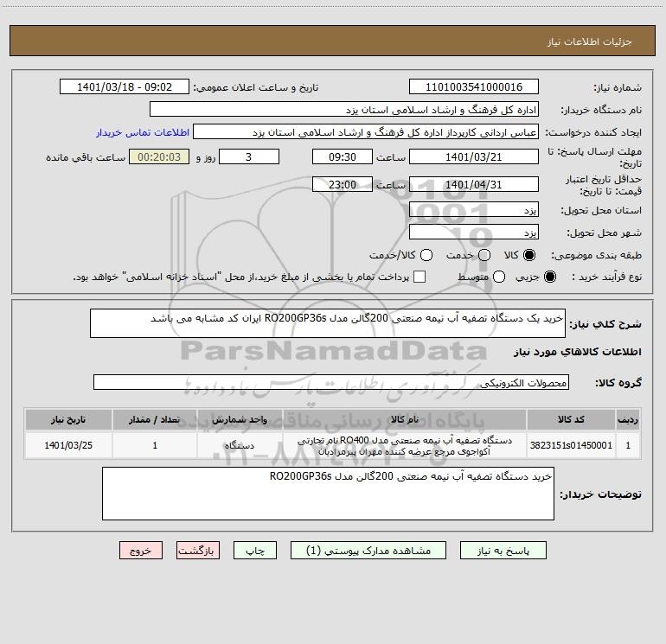The height and width of the screenshot is (644, 666).
Task: Toggle the اسناد خزانه اسلامی payment checkbox
Action: tap(419, 277)
